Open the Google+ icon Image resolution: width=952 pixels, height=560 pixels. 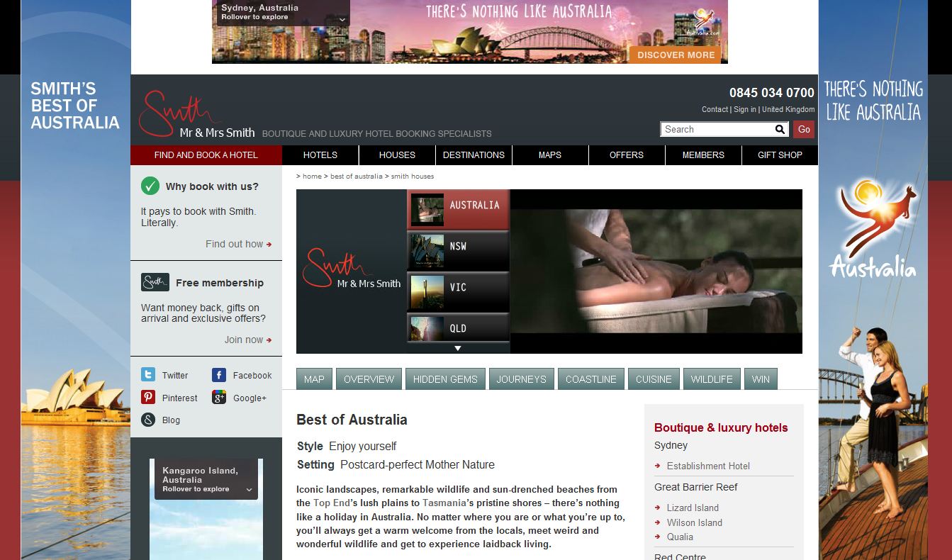tap(219, 398)
